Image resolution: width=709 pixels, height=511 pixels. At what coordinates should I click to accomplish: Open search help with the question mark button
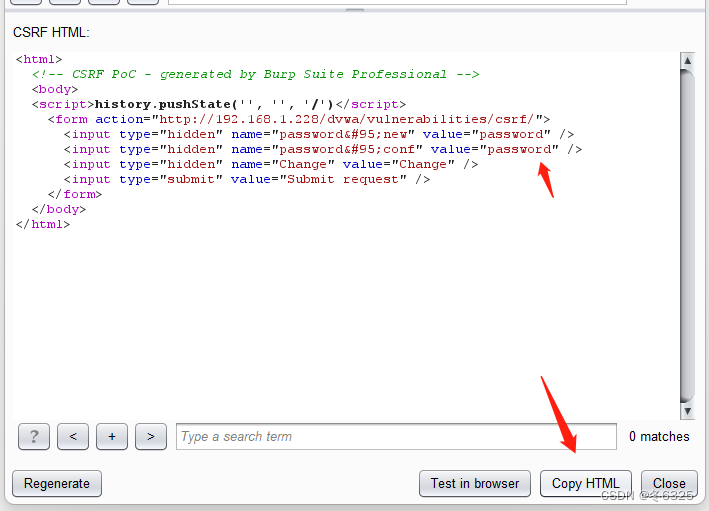point(34,437)
